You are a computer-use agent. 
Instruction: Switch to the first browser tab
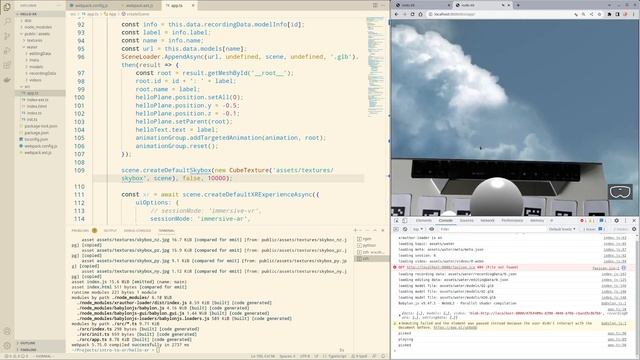(x=422, y=5)
